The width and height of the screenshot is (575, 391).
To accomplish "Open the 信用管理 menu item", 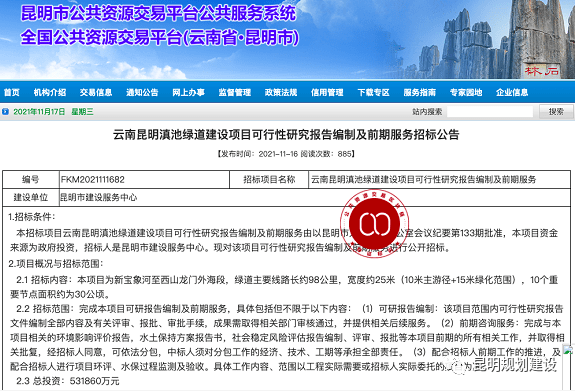I will point(327,92).
